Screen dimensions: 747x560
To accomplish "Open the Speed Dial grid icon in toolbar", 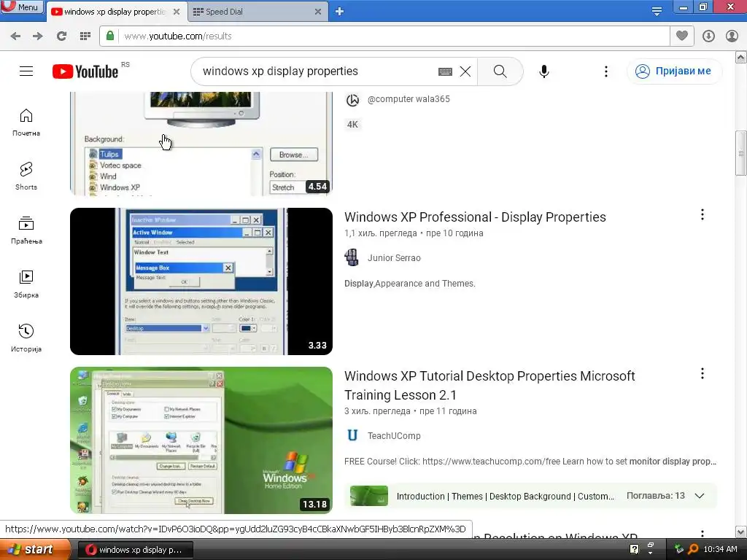I will click(x=85, y=36).
